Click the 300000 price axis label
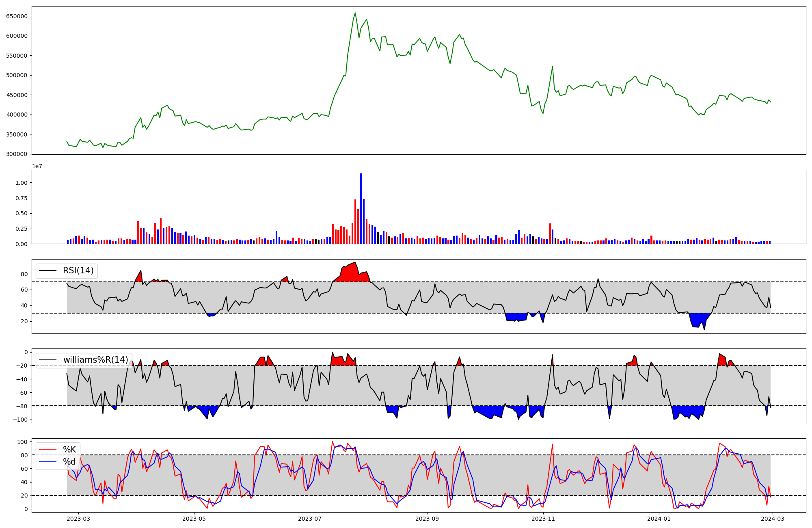 [17, 154]
